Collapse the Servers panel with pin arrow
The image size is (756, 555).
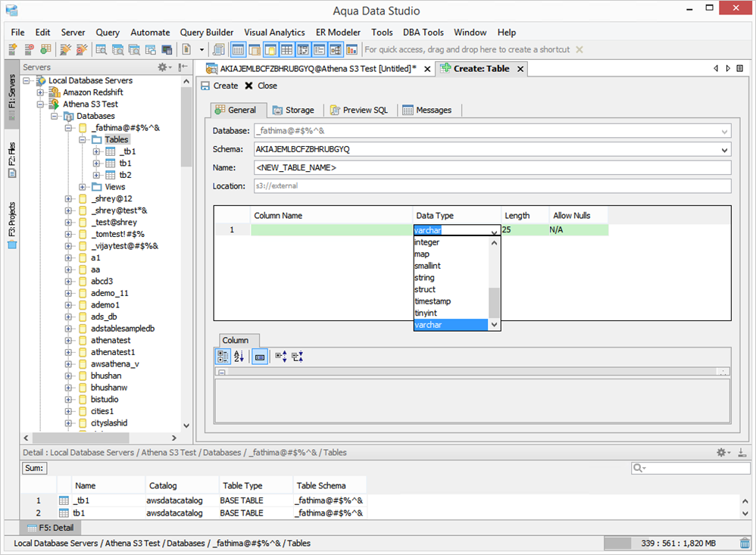183,67
